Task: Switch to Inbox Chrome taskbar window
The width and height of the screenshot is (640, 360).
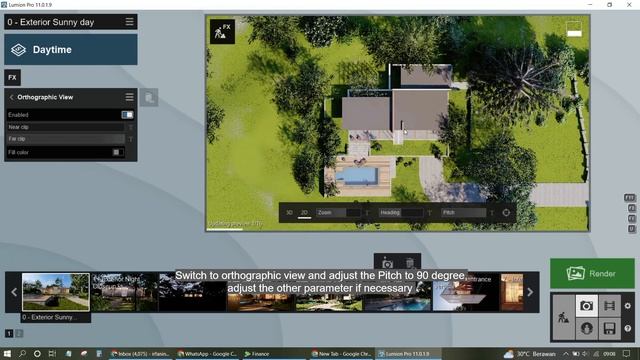Action: pyautogui.click(x=141, y=354)
